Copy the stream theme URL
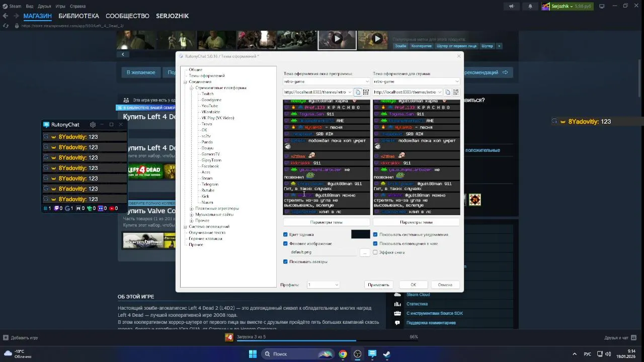The height and width of the screenshot is (362, 644). coord(448,92)
